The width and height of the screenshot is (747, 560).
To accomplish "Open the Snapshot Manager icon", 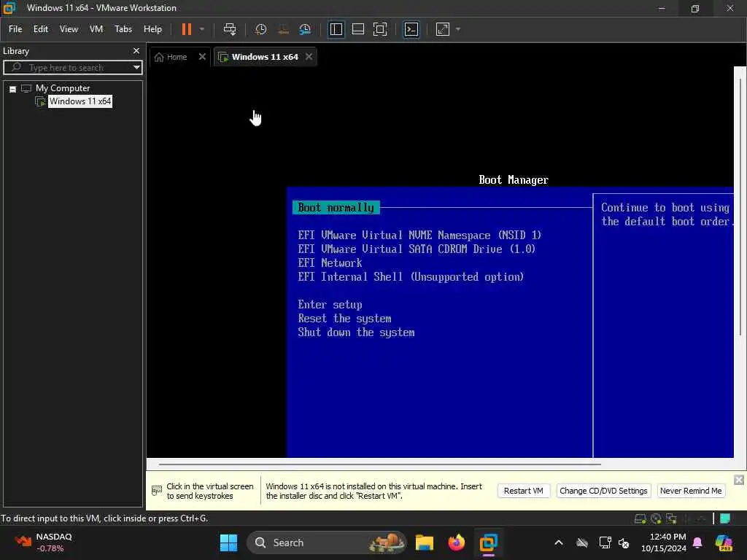I will click(305, 29).
